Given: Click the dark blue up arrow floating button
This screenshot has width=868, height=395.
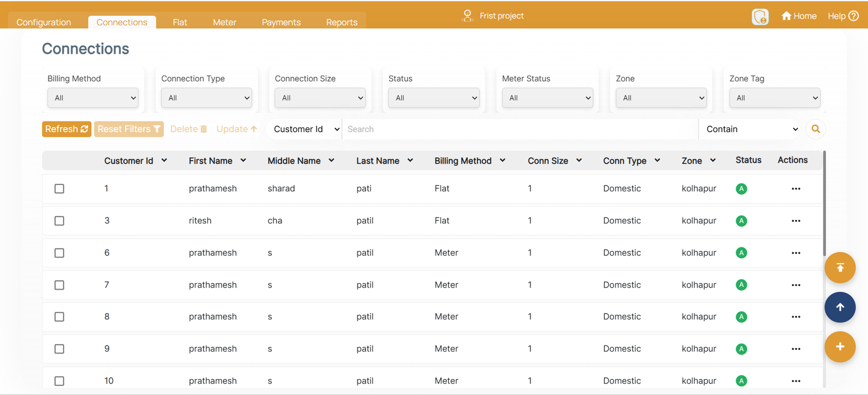Looking at the screenshot, I should pyautogui.click(x=840, y=307).
